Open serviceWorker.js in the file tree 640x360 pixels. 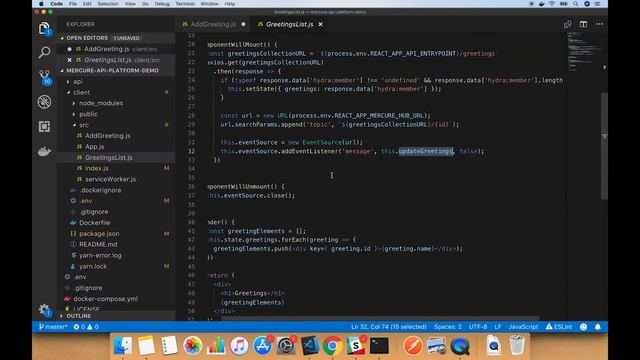click(x=110, y=179)
